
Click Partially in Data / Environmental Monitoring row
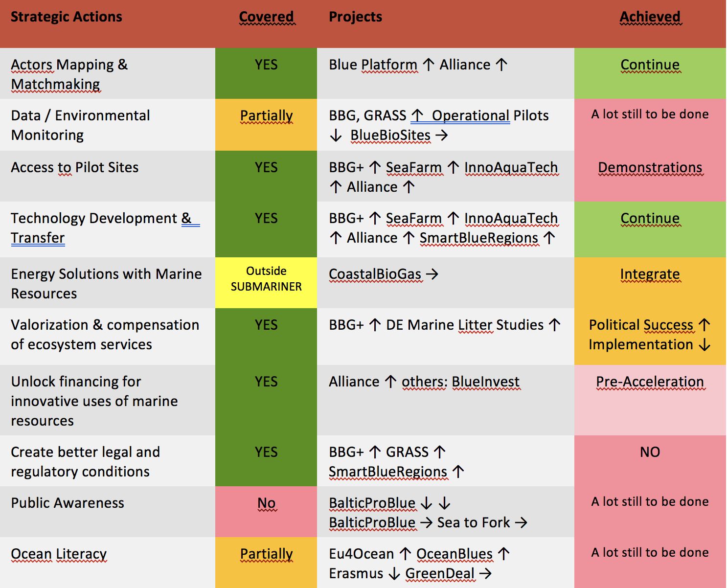(x=266, y=116)
